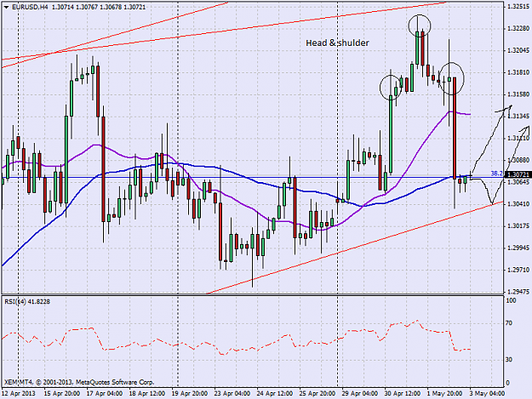Image resolution: width=532 pixels, height=399 pixels.
Task: Click the 1.31810 price scale label
Action: point(518,72)
